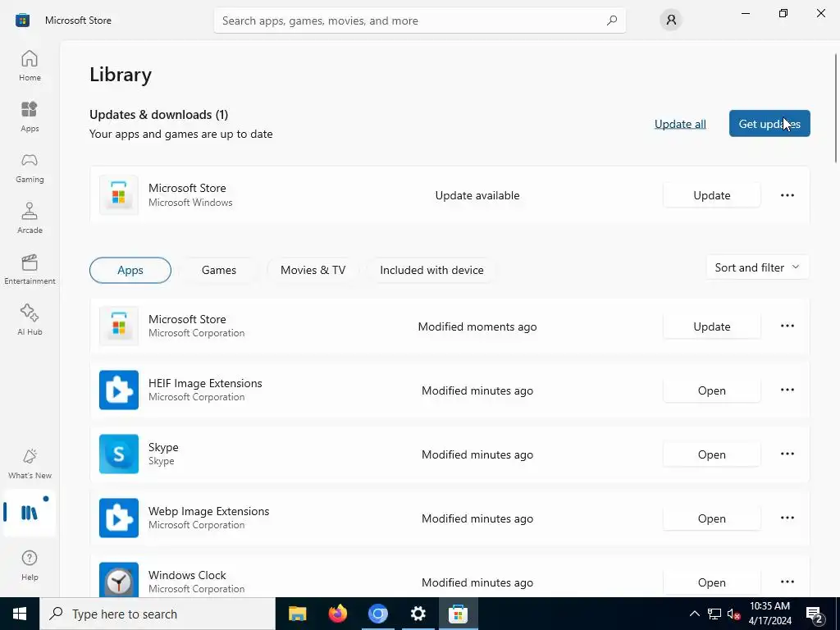
Task: Click the HEIF Image Extensions name text
Action: [x=205, y=383]
